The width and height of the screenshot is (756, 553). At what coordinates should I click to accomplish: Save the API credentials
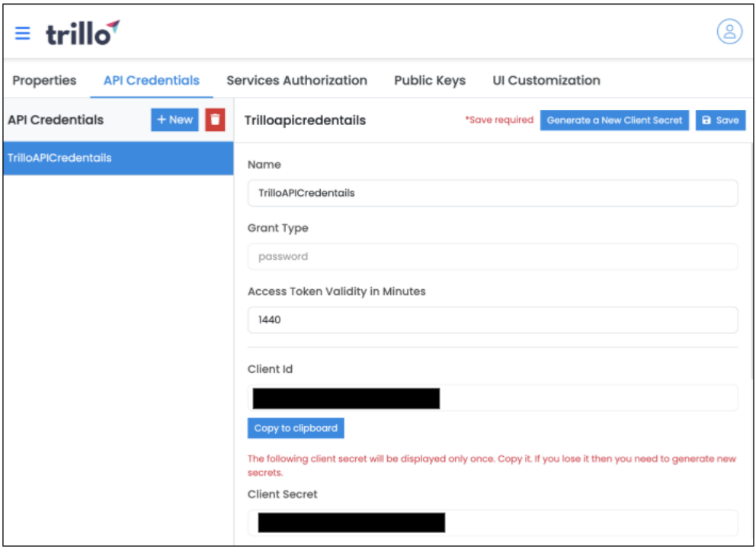point(720,121)
